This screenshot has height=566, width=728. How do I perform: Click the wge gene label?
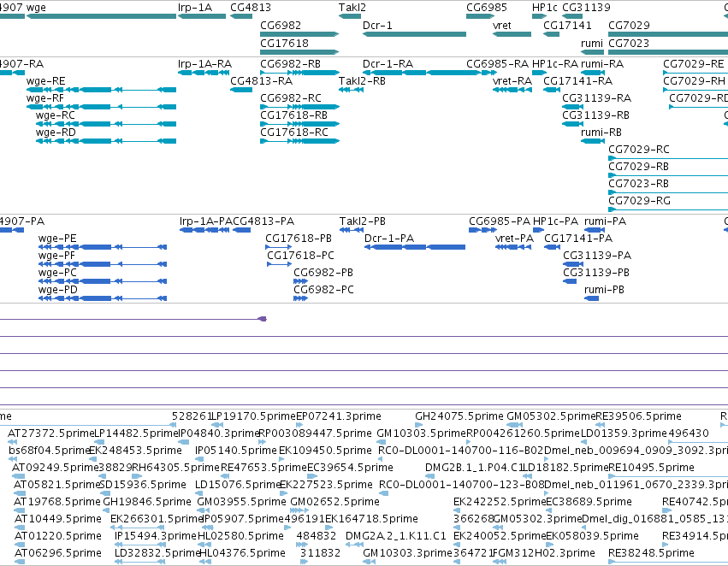coord(36,8)
